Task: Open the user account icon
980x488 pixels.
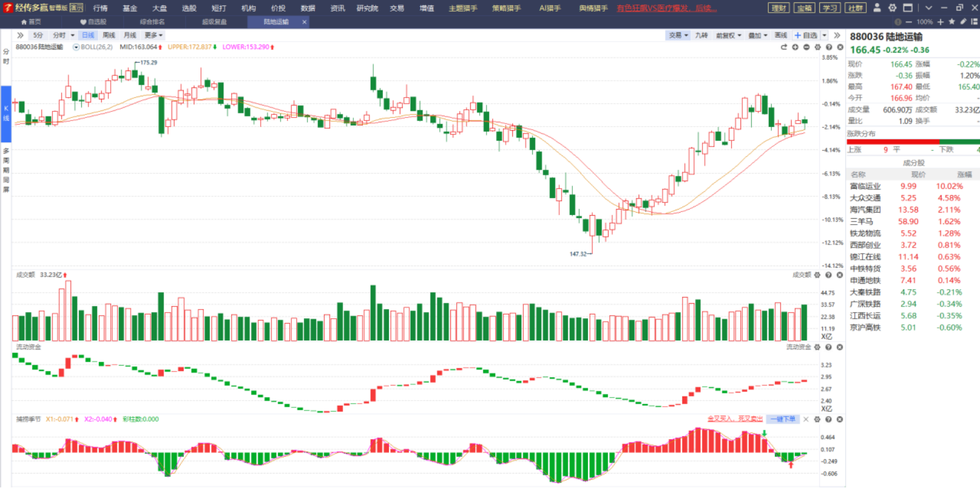Action: click(x=877, y=8)
